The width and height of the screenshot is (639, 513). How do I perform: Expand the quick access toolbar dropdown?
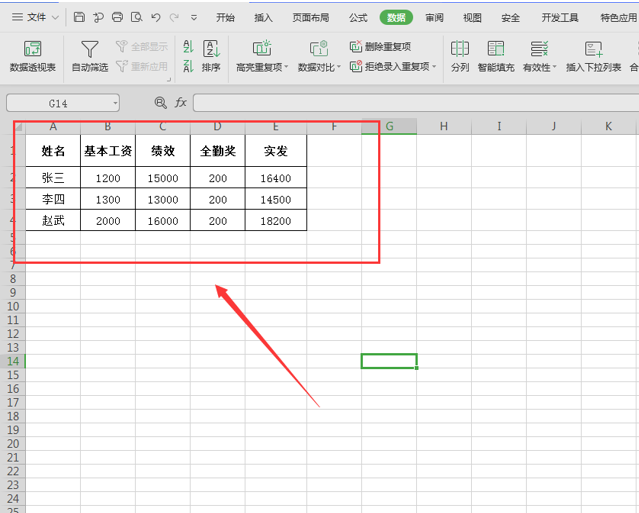(x=194, y=18)
